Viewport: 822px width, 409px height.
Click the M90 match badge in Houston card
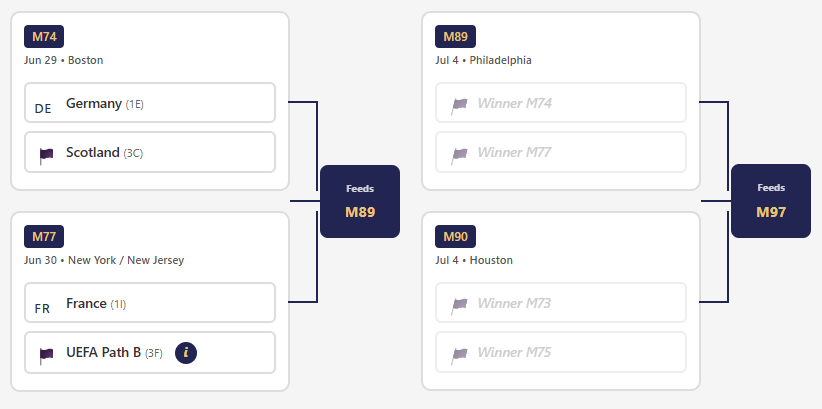(456, 236)
